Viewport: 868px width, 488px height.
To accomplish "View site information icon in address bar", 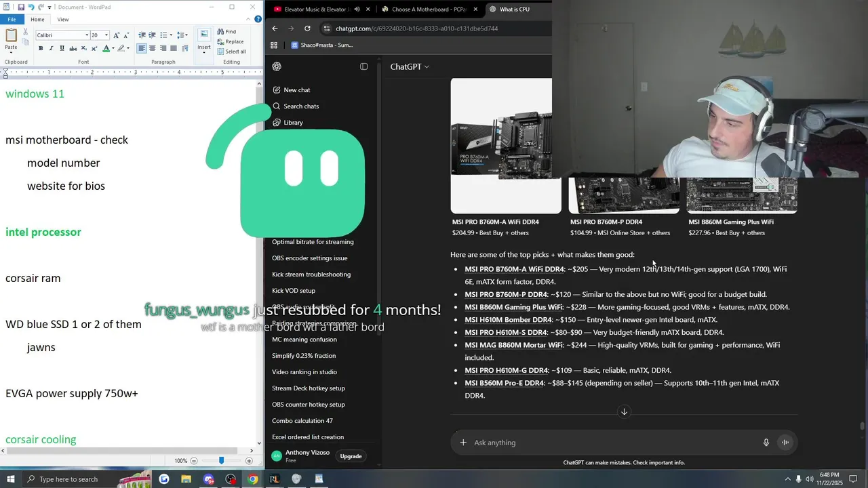I will (x=327, y=28).
